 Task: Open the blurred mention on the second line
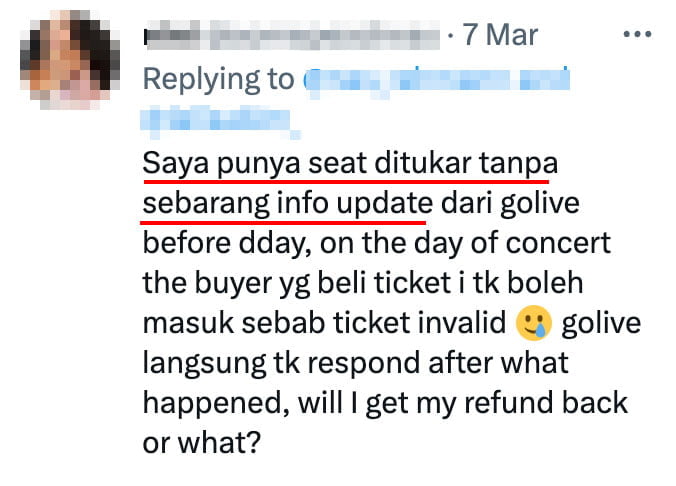coord(220,122)
